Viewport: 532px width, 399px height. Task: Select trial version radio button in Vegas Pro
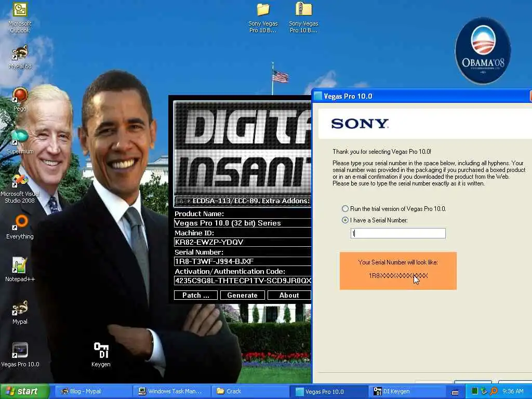(345, 209)
